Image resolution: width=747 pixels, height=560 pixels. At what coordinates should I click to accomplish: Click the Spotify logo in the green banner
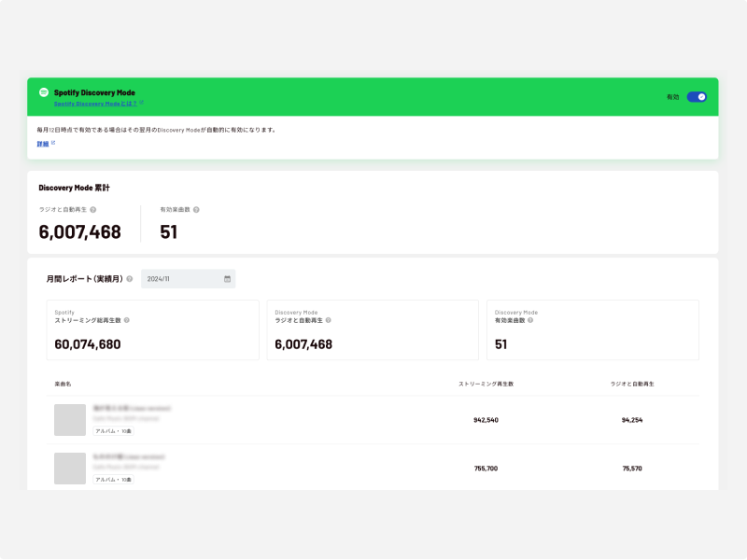click(x=44, y=92)
